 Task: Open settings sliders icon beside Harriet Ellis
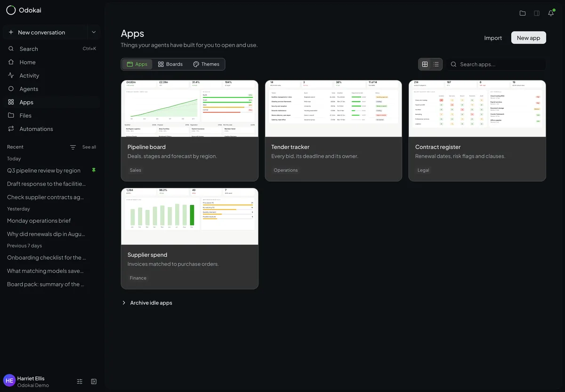pos(80,382)
